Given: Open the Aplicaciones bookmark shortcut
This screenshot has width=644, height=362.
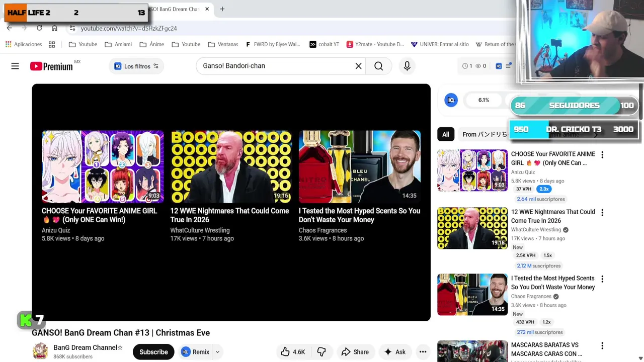Looking at the screenshot, I should tap(24, 44).
